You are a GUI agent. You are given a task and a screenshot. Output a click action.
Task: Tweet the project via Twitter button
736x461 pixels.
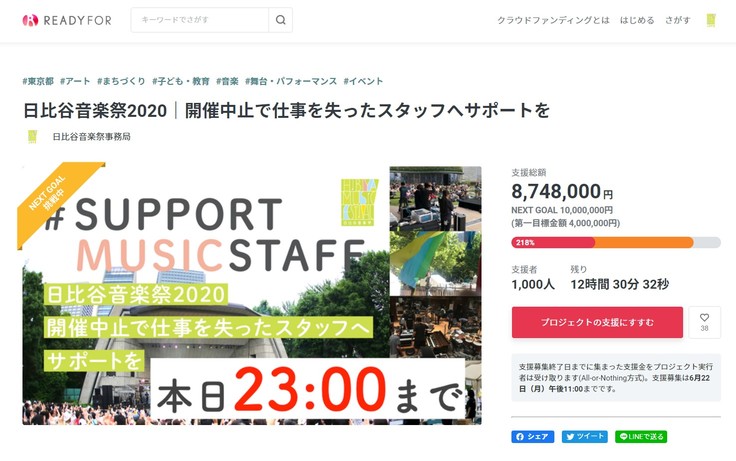(585, 437)
